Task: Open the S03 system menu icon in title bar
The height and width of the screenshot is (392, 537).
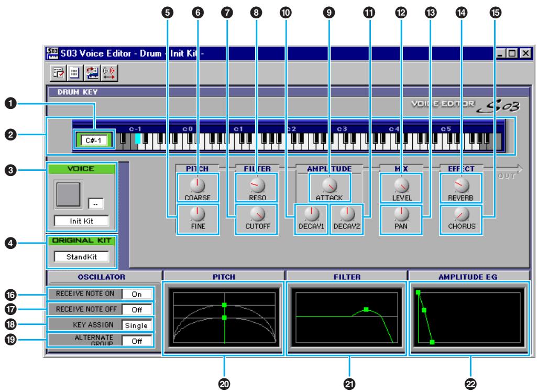Action: [x=52, y=53]
